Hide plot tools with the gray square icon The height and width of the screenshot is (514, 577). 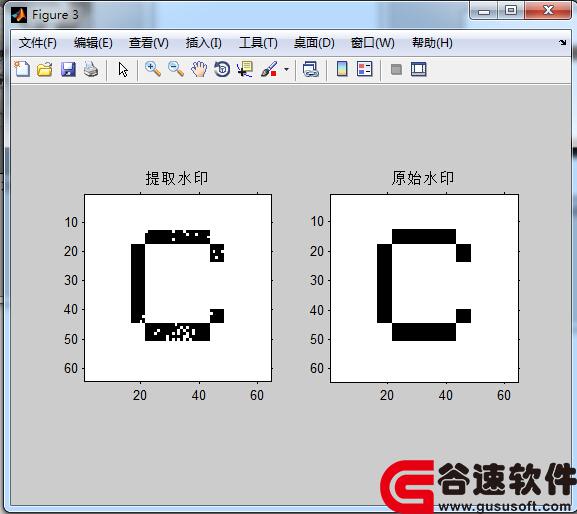(x=396, y=69)
